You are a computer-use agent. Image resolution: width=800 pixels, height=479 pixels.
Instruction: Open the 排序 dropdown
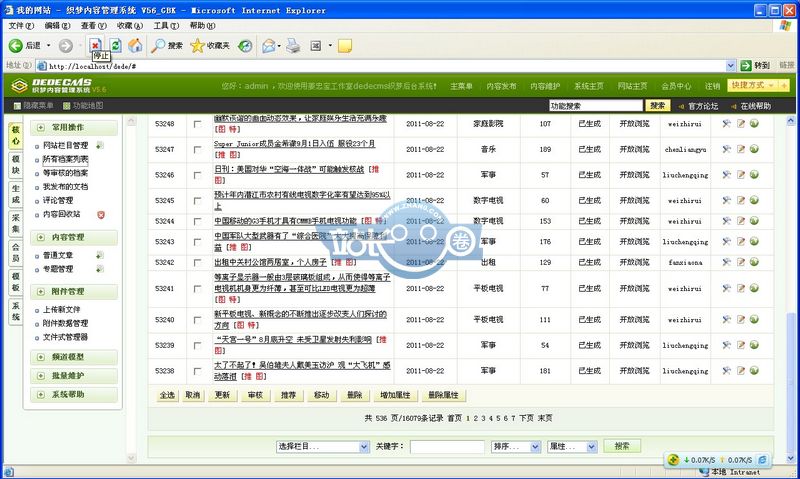point(516,447)
